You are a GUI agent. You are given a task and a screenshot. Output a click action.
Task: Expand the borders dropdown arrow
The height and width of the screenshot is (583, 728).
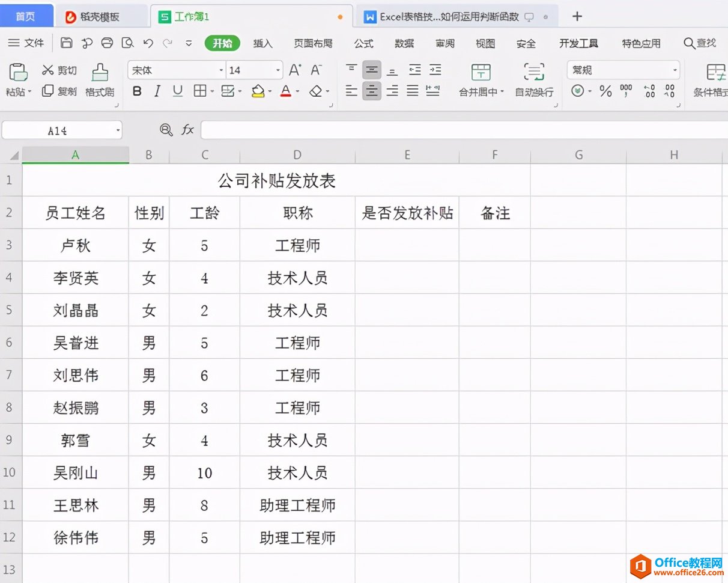click(212, 92)
